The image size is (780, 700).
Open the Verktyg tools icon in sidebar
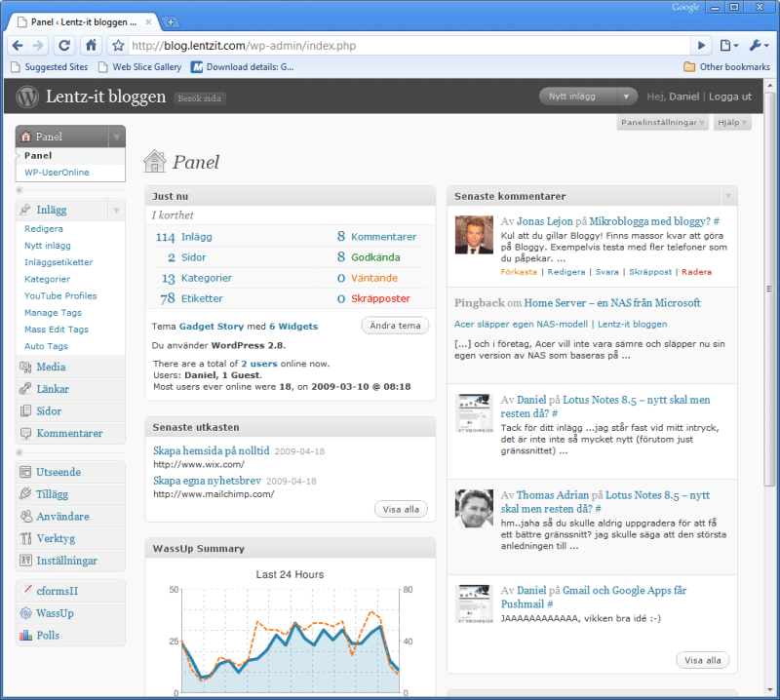[24, 538]
